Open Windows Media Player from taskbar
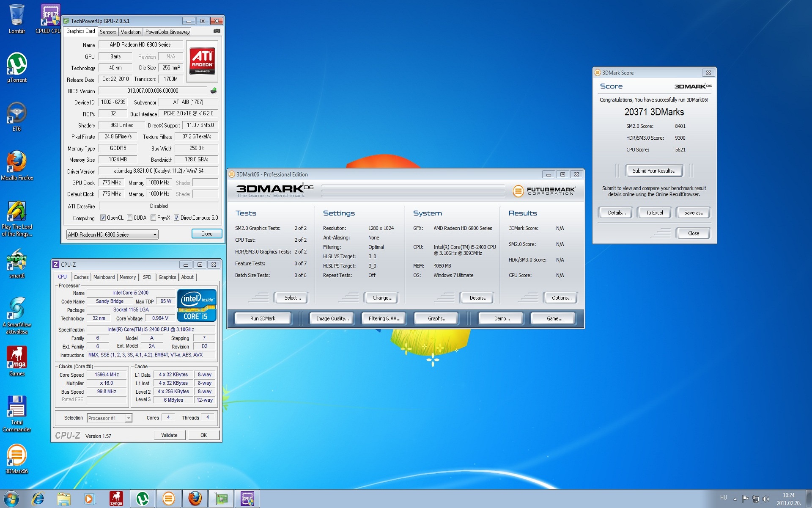Screen dimensions: 812x508 (x=89, y=499)
